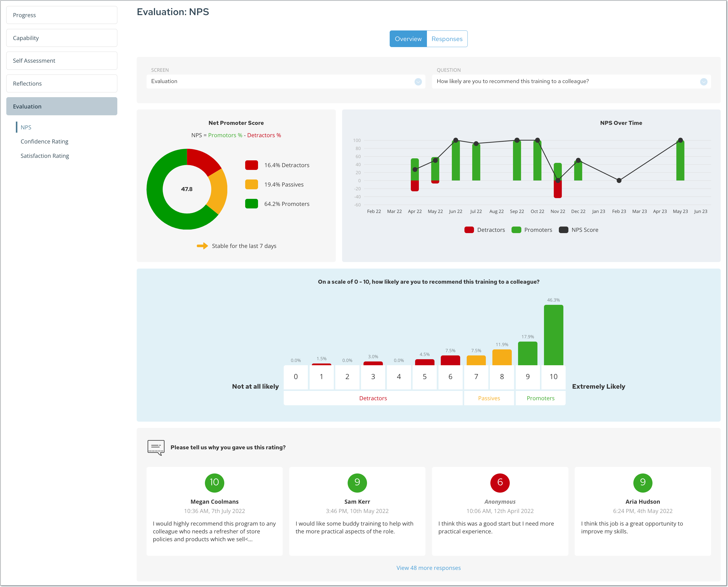Click the red Detractors swatch in donut legend

[x=251, y=165]
